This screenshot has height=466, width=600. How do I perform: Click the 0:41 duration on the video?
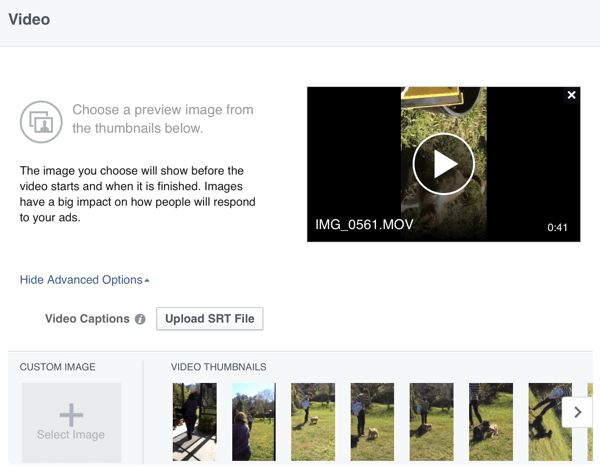[x=557, y=227]
